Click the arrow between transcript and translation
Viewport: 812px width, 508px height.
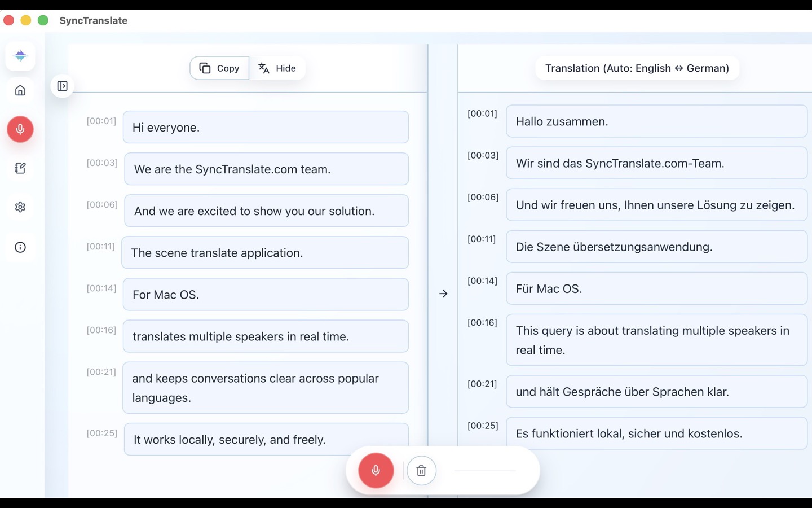[x=443, y=294]
